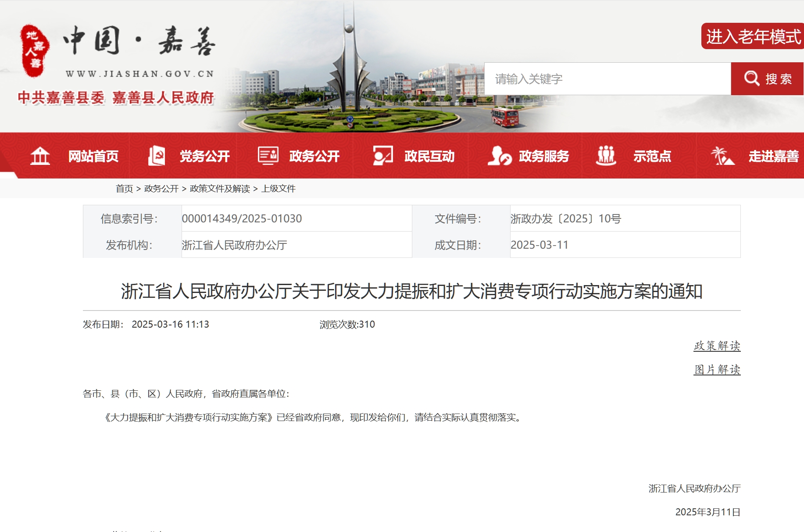The height and width of the screenshot is (532, 804).
Task: Go to 政民互动 section
Action: click(x=429, y=156)
